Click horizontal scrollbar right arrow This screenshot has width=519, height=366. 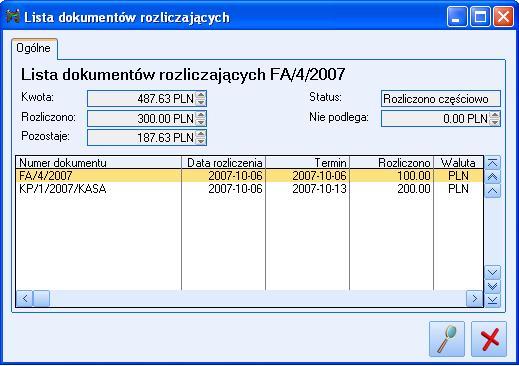pyautogui.click(x=474, y=298)
